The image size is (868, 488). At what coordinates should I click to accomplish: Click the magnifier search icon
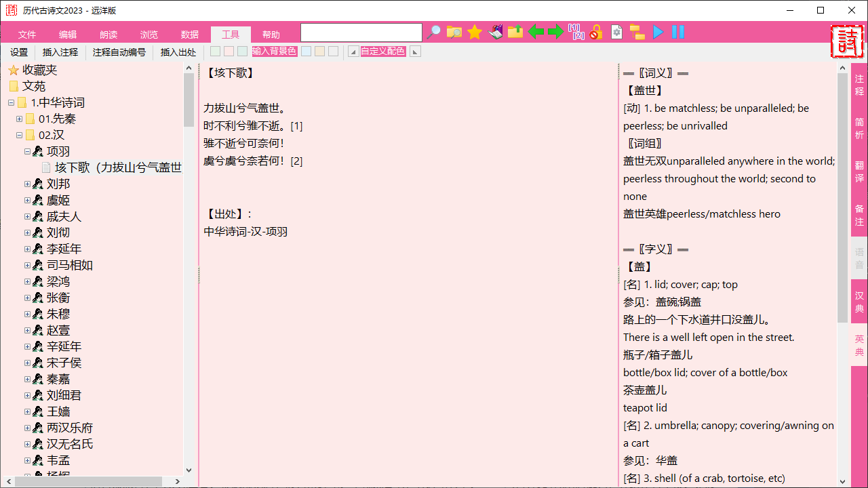click(434, 32)
